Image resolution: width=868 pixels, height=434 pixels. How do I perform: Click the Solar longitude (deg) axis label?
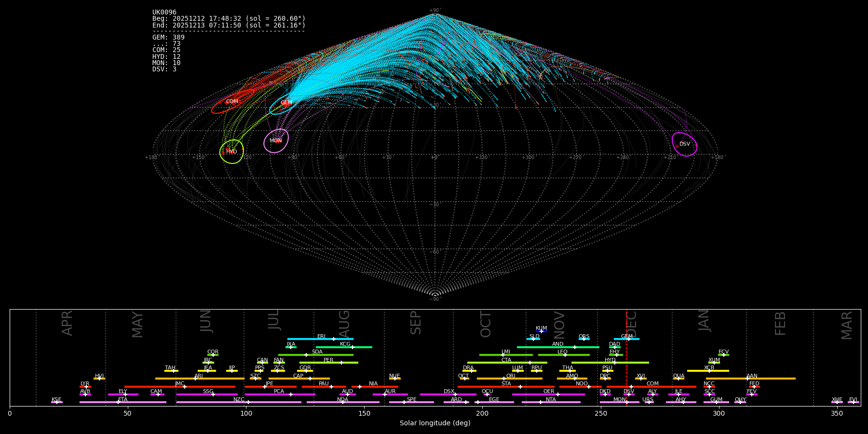[435, 423]
